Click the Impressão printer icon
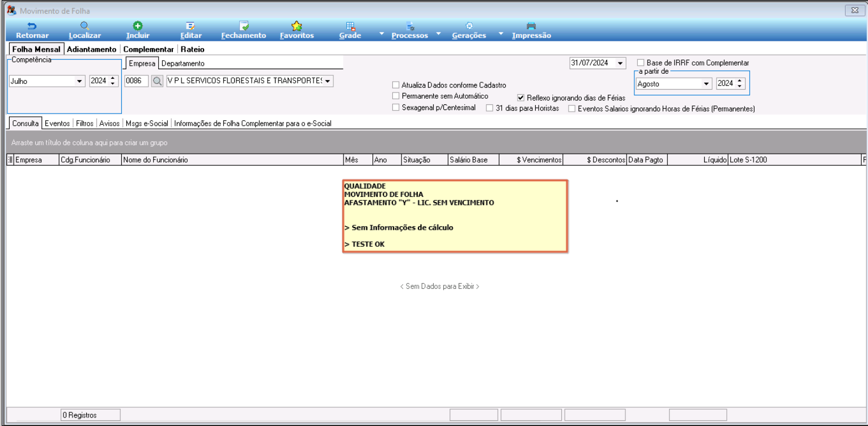The height and width of the screenshot is (426, 868). 531,26
